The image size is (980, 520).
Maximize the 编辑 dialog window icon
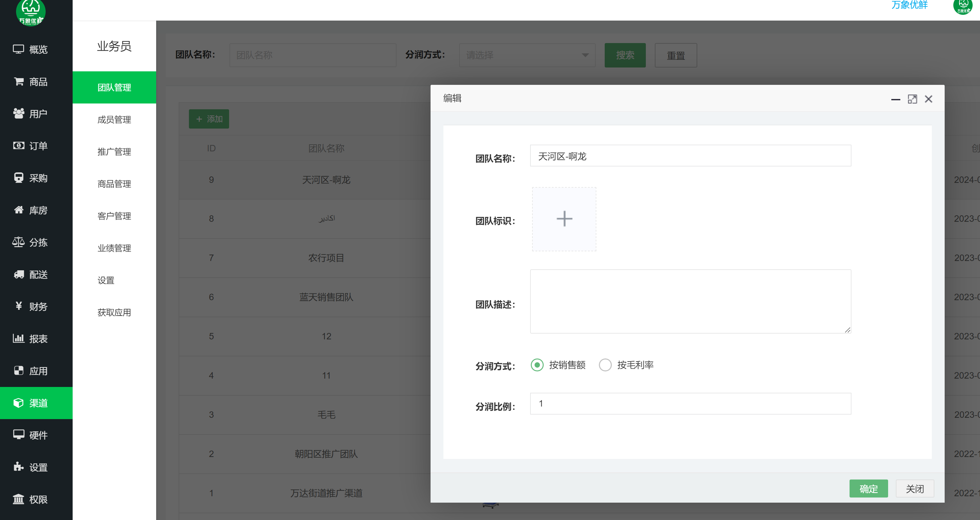click(912, 99)
